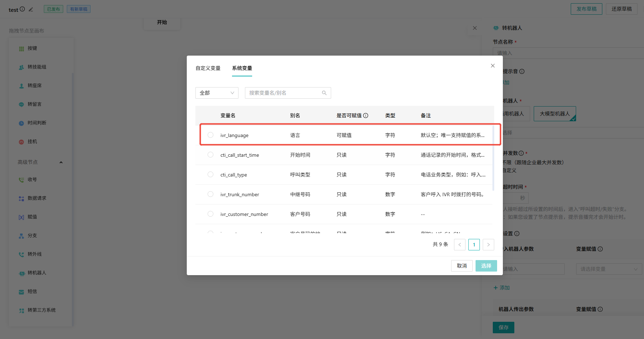The image size is (644, 339).
Task: Switch to the 自定义变量 tab
Action: point(208,68)
